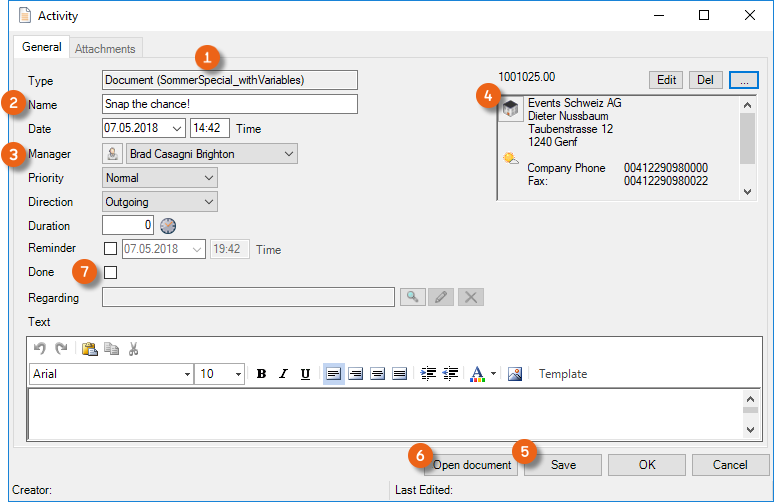
Task: Open the clock icon next to Duration
Action: pos(168,226)
